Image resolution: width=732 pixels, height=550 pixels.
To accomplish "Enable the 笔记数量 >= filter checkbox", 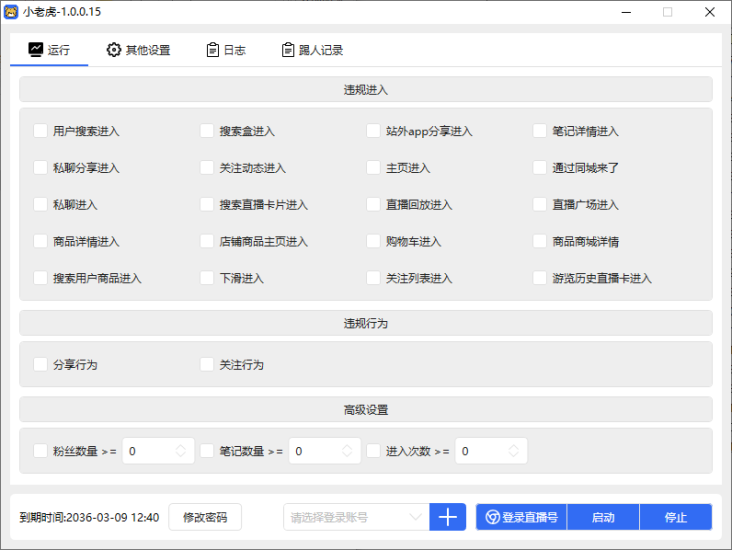I will (x=207, y=451).
